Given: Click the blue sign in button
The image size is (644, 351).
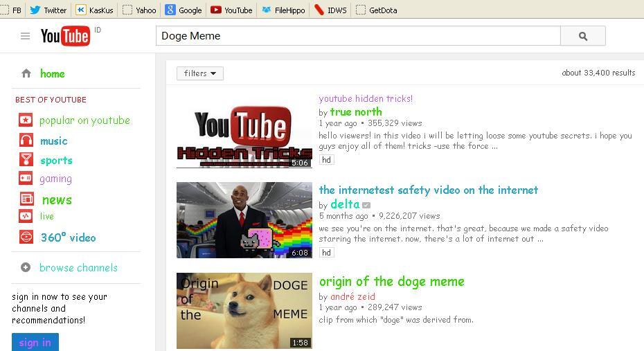Looking at the screenshot, I should click(x=35, y=342).
